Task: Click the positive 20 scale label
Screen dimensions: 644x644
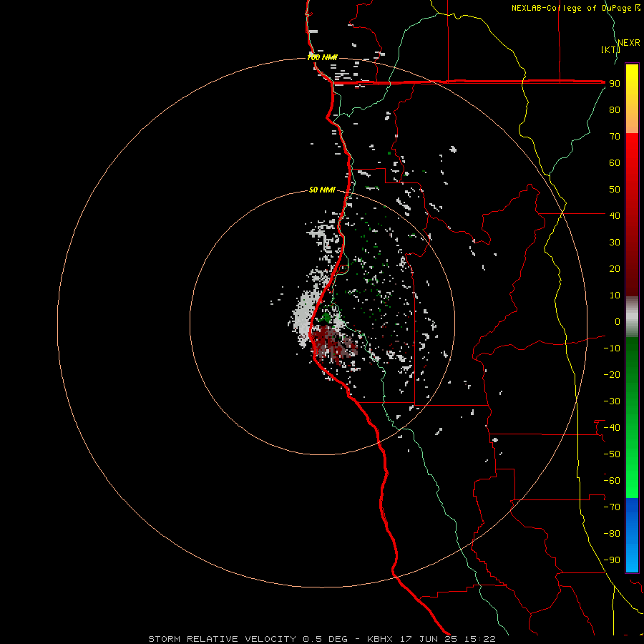Action: (x=615, y=269)
